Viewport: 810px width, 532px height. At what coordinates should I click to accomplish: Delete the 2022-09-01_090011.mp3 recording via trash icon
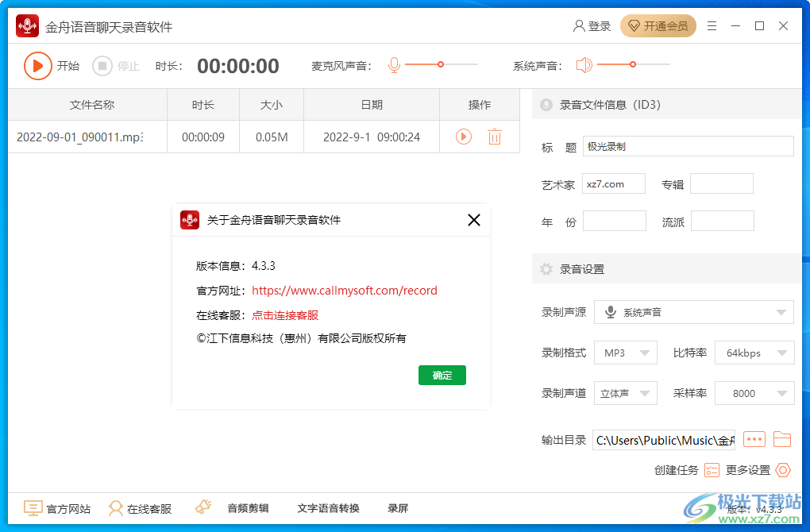coord(495,137)
